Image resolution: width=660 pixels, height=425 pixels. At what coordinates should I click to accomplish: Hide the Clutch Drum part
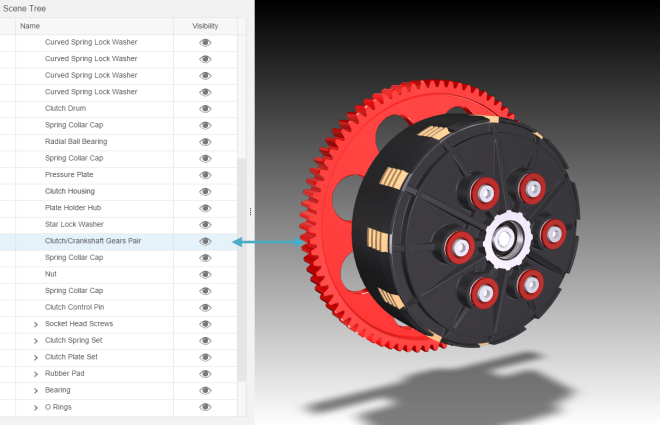pyautogui.click(x=205, y=108)
